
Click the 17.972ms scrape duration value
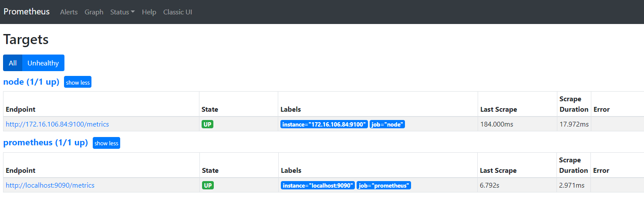point(574,124)
